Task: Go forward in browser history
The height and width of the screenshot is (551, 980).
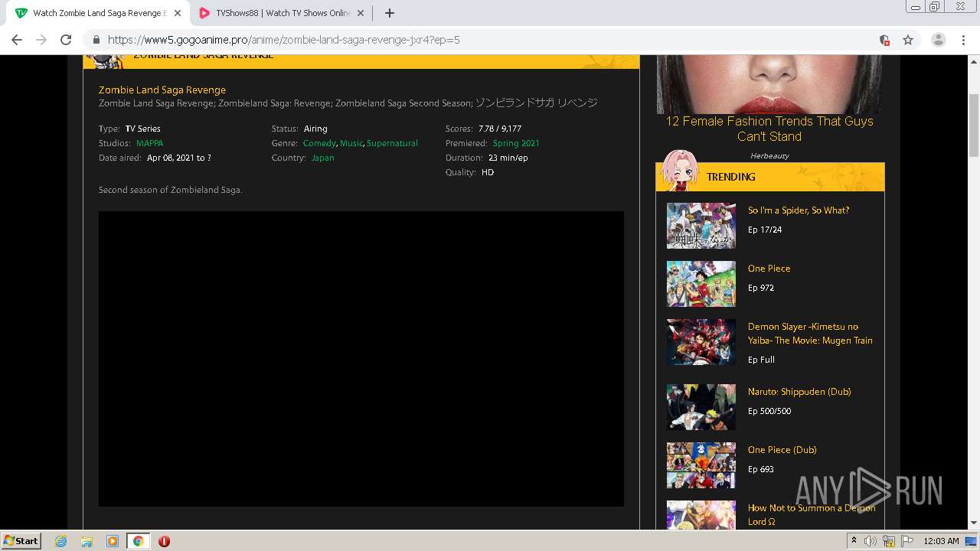Action: [x=41, y=40]
